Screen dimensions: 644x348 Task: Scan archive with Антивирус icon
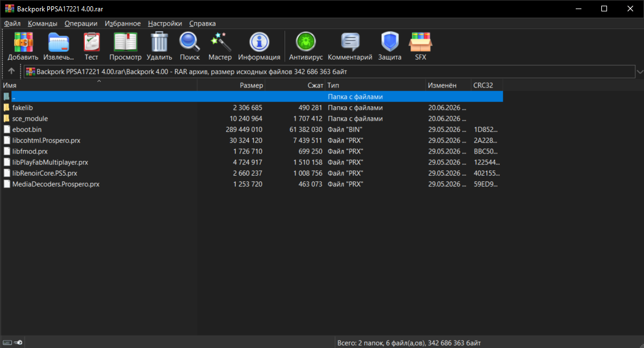tap(306, 42)
